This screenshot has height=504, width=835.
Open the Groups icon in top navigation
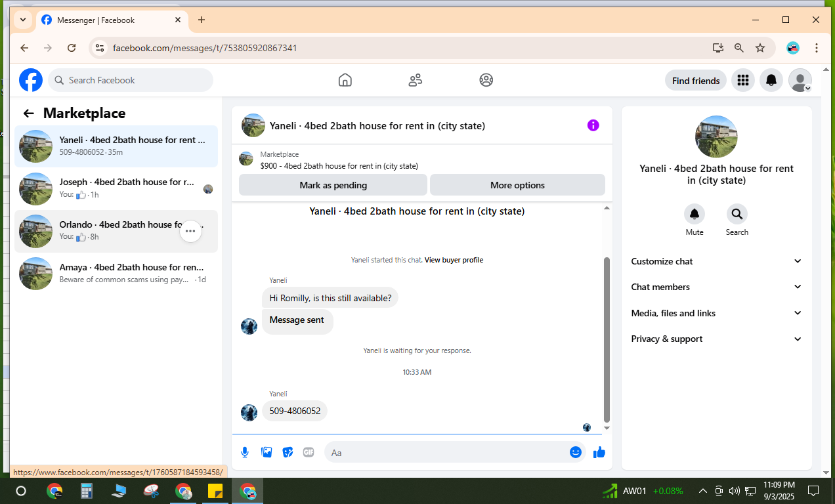486,80
